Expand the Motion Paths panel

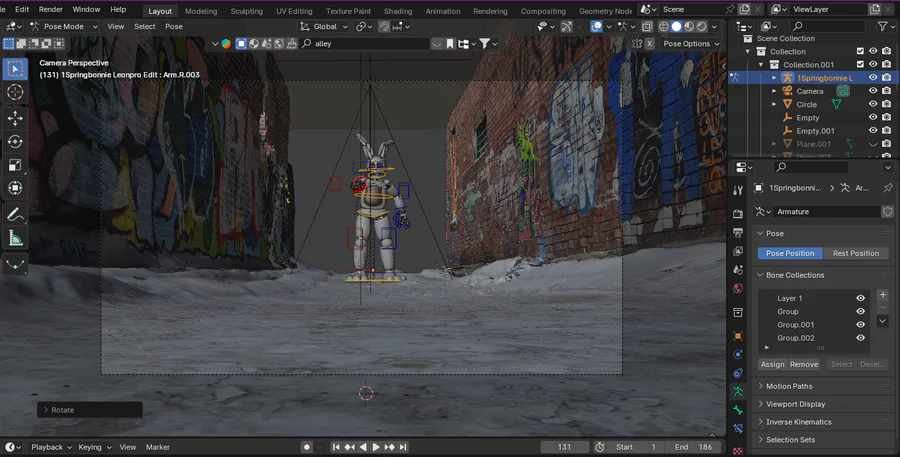(789, 386)
